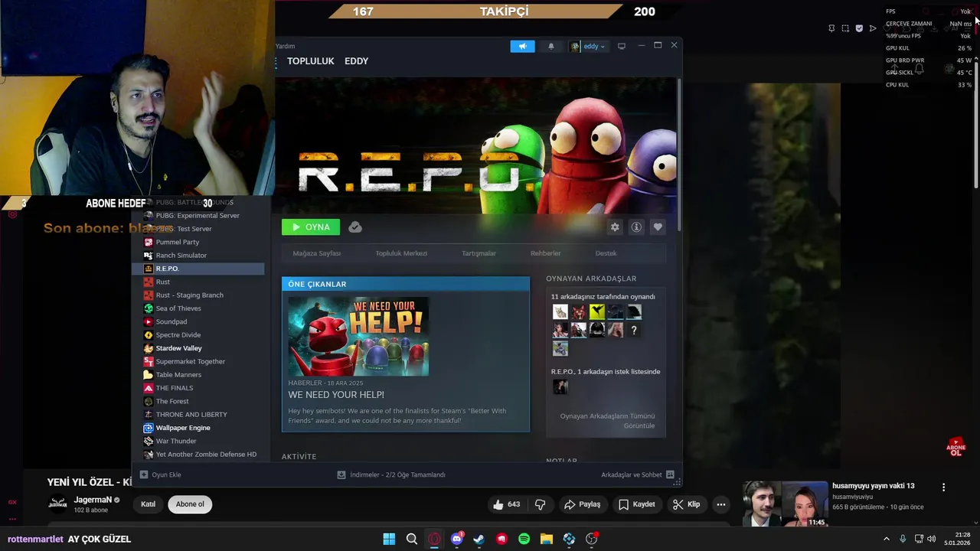The height and width of the screenshot is (551, 980).
Task: Like the YouTube video with 643 likes
Action: point(507,504)
